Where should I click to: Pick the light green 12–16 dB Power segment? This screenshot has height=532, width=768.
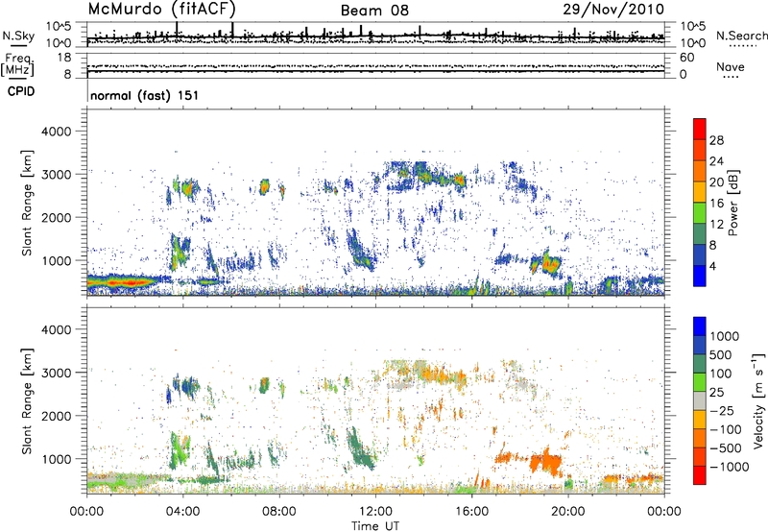[x=700, y=213]
